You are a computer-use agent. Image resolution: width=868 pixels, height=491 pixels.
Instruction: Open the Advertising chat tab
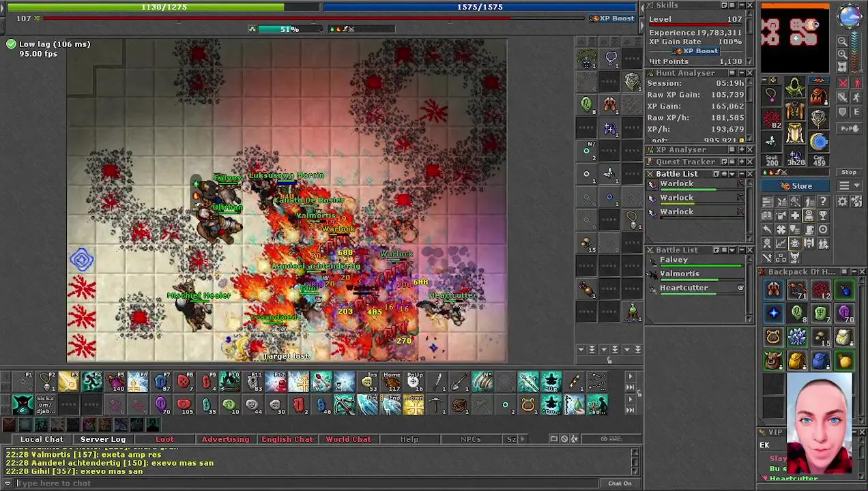coord(225,439)
